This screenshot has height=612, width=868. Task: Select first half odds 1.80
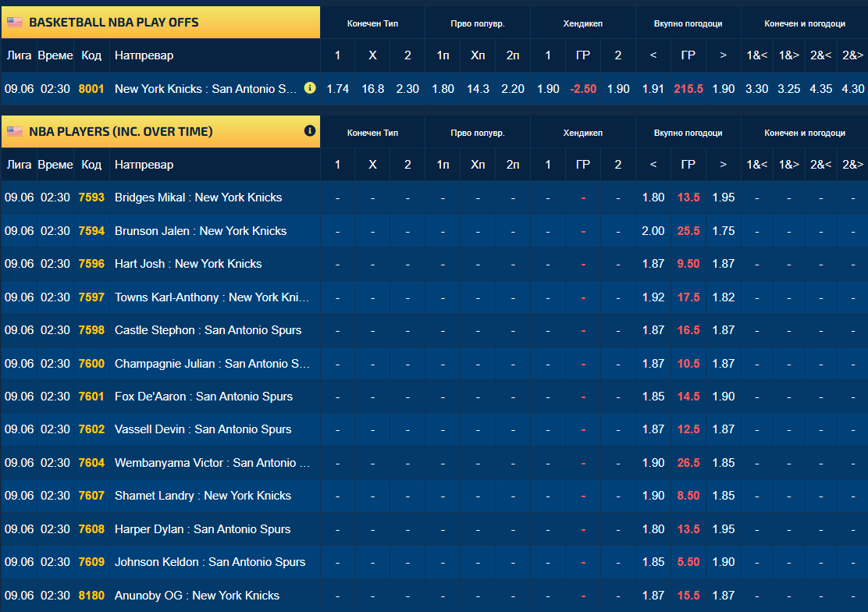pos(443,89)
